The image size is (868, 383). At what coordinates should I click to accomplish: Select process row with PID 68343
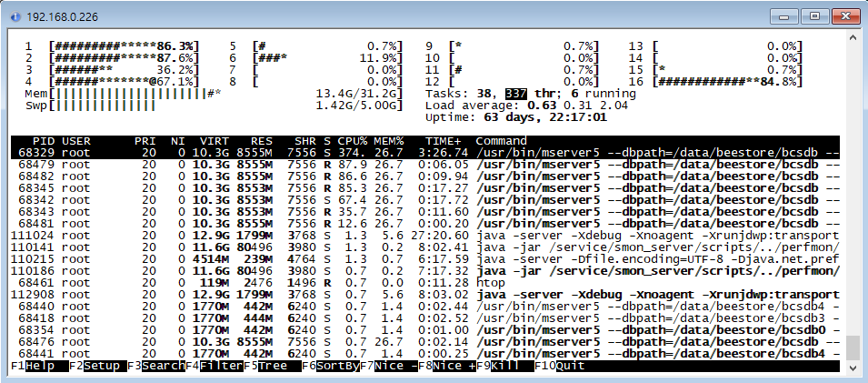pyautogui.click(x=425, y=212)
